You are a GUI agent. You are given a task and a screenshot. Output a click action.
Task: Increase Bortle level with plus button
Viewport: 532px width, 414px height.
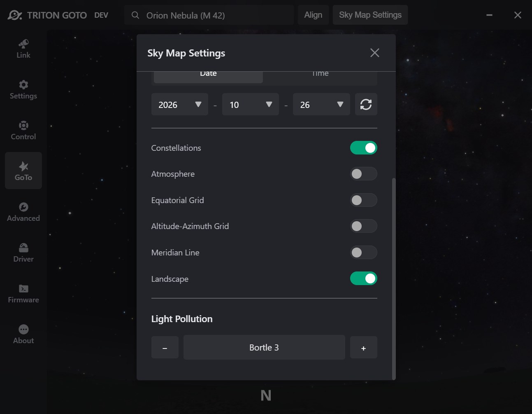[x=364, y=348]
